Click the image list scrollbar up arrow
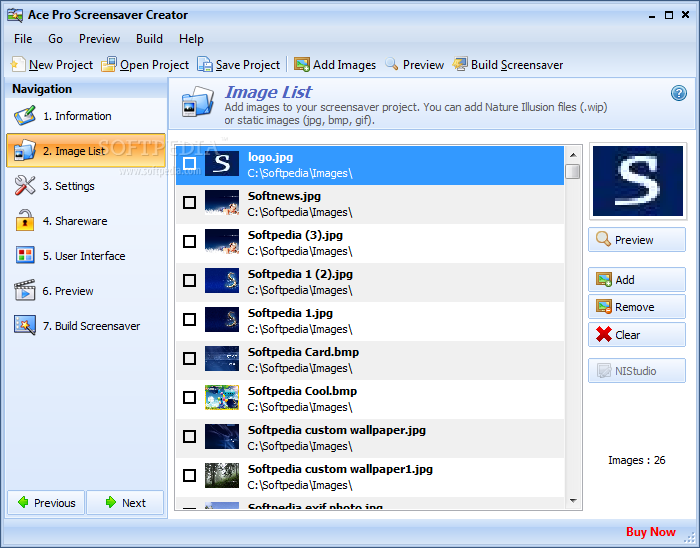Screen dimensions: 700x548 [573, 155]
